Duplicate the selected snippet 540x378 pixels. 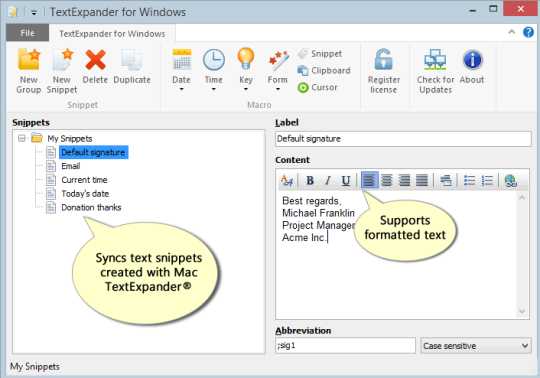point(132,67)
